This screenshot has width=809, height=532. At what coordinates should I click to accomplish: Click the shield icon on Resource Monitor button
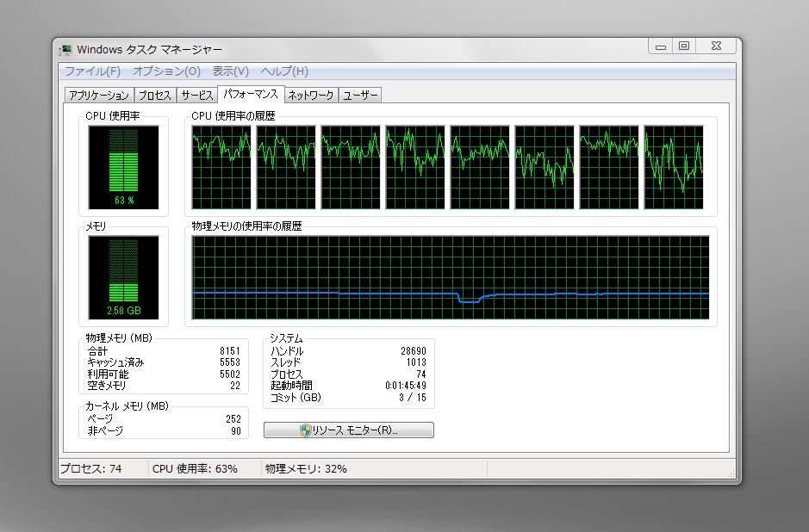coord(306,430)
